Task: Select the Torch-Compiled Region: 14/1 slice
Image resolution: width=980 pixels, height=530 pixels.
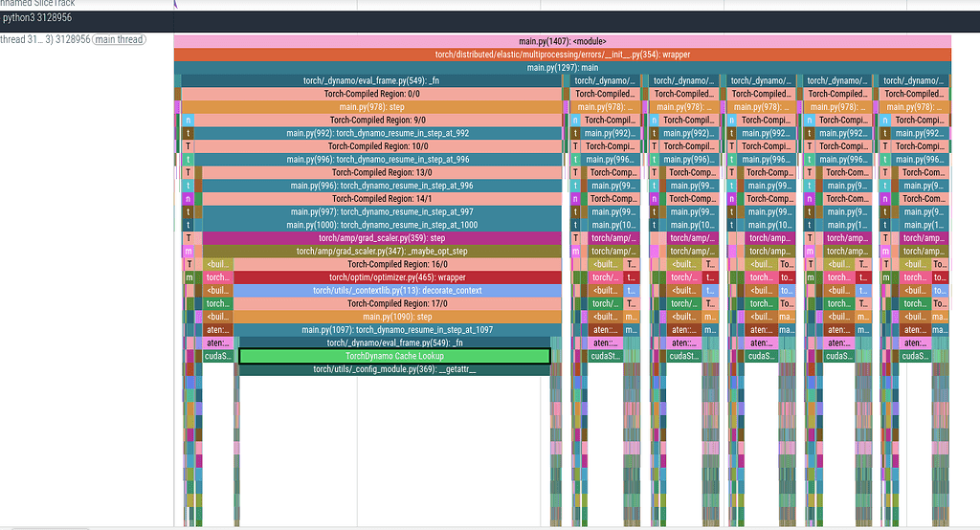Action: [x=381, y=199]
